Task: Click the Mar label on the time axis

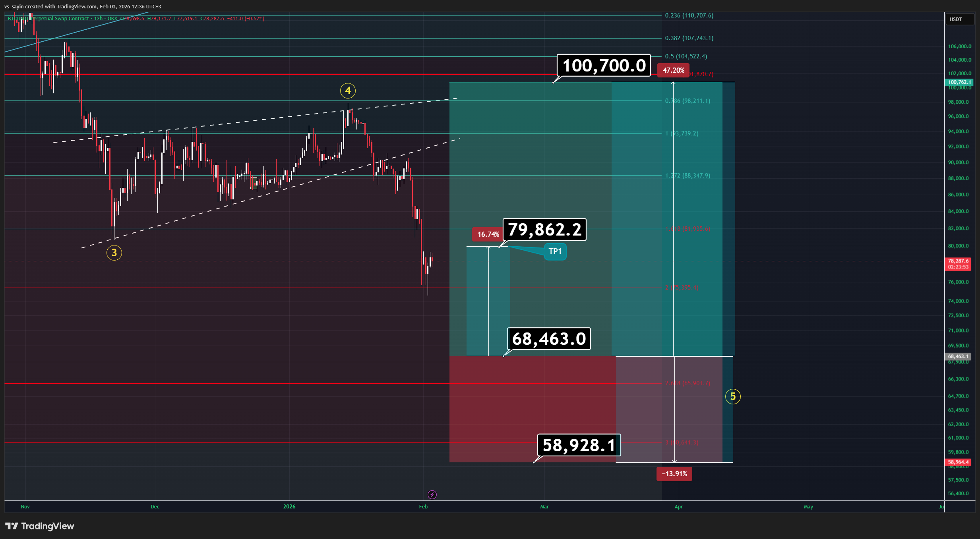Action: [544, 506]
